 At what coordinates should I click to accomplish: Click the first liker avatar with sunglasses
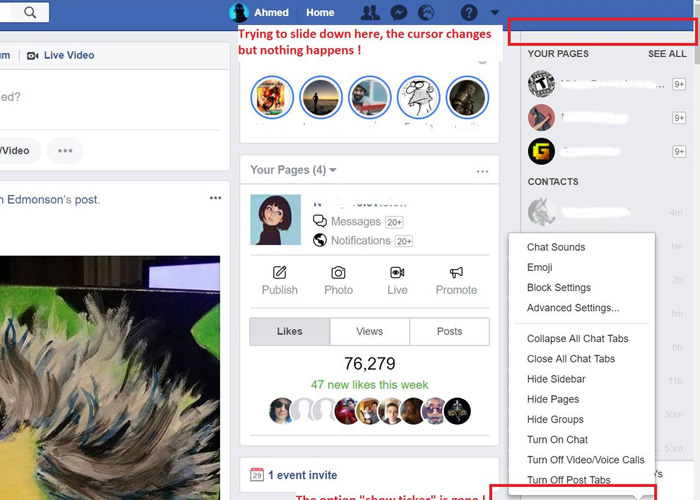[x=281, y=411]
